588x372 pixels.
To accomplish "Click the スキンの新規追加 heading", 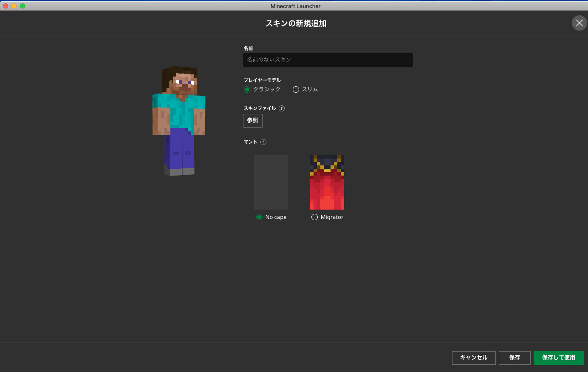I will [296, 23].
